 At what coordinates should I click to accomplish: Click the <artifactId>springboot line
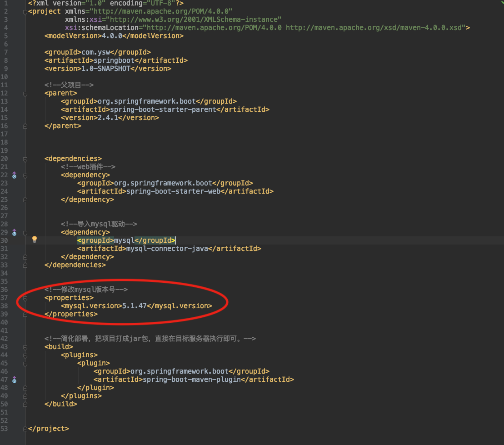(116, 60)
